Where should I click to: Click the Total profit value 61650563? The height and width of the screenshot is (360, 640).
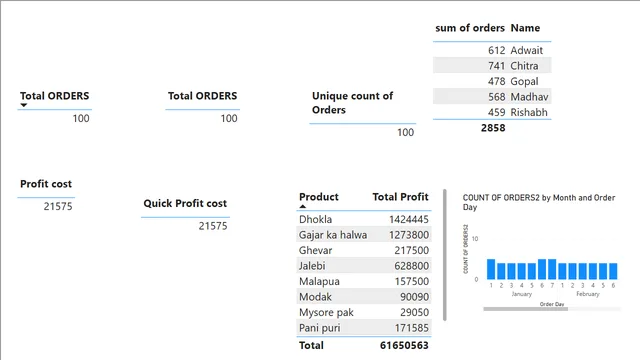tap(404, 345)
